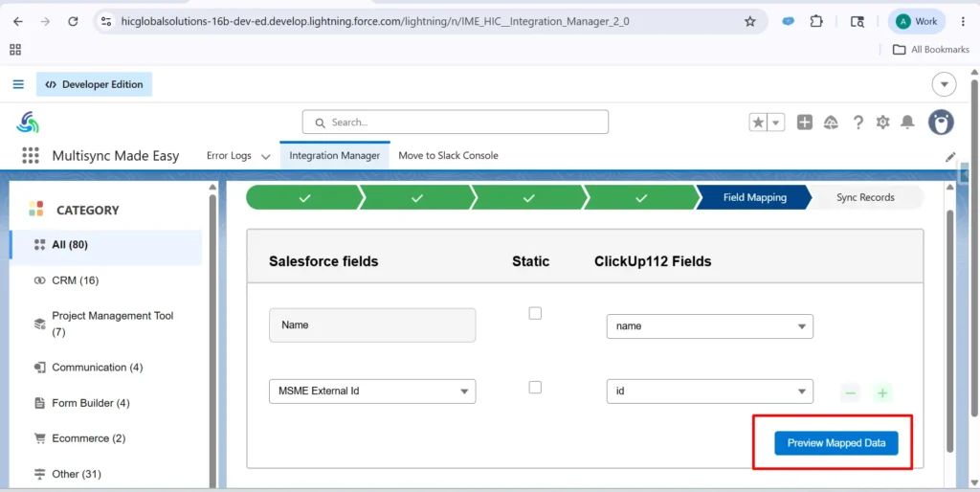The width and height of the screenshot is (980, 492).
Task: Reload the page with the refresh icon
Action: (x=73, y=21)
